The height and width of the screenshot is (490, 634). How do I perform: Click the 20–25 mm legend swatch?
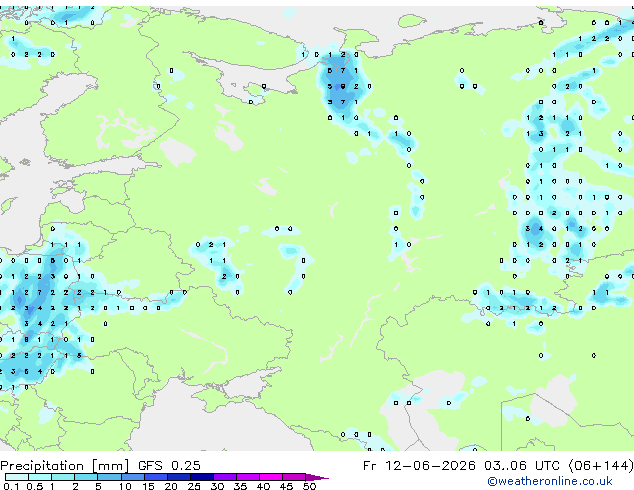179,477
